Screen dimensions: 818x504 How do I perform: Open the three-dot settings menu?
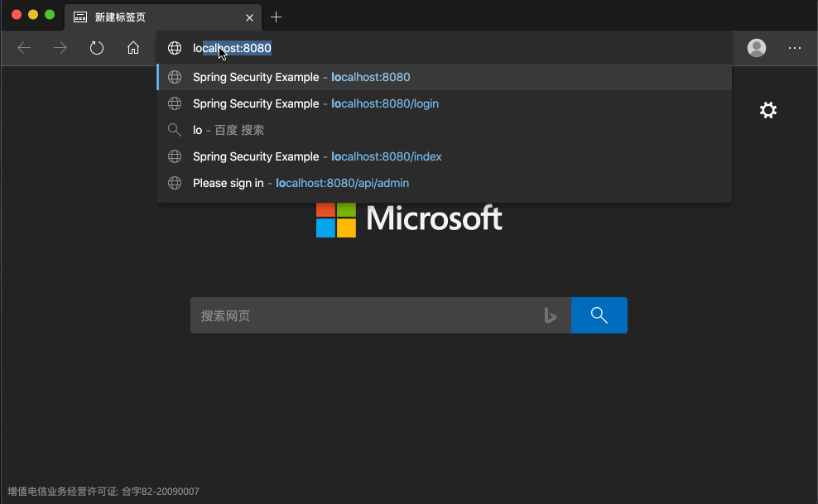(795, 48)
